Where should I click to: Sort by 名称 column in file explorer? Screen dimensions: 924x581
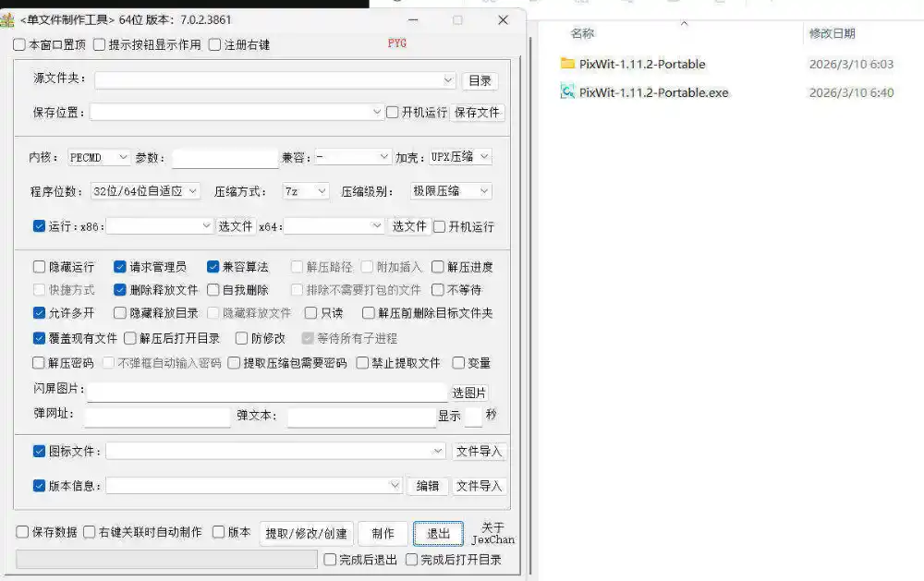pos(582,33)
